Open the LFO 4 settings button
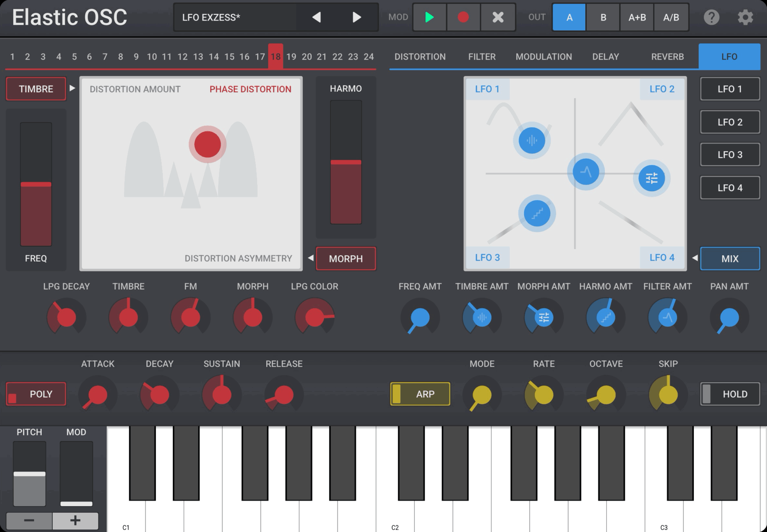Viewport: 767px width, 532px height. pyautogui.click(x=730, y=188)
